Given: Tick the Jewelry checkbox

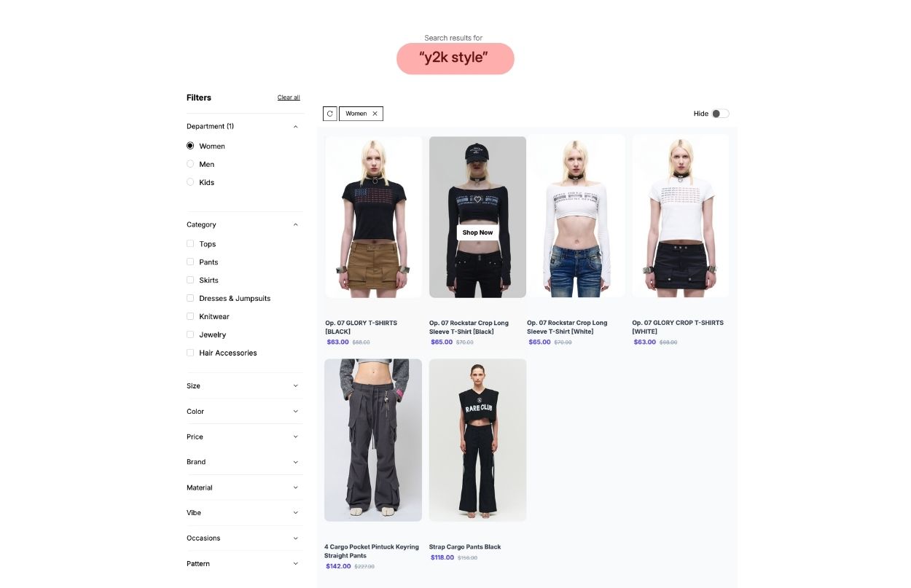Looking at the screenshot, I should tap(190, 334).
